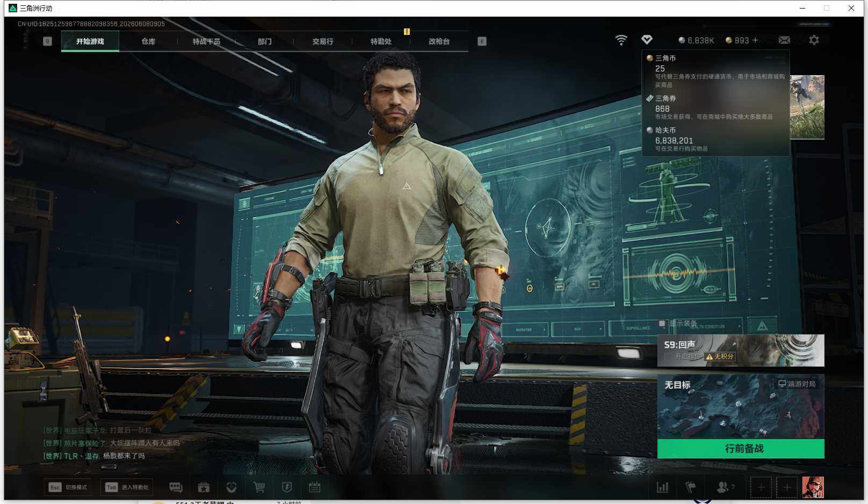Viewport: 868px width, 504px height.
Task: Click the Esc 切换模式 button
Action: tap(68, 487)
